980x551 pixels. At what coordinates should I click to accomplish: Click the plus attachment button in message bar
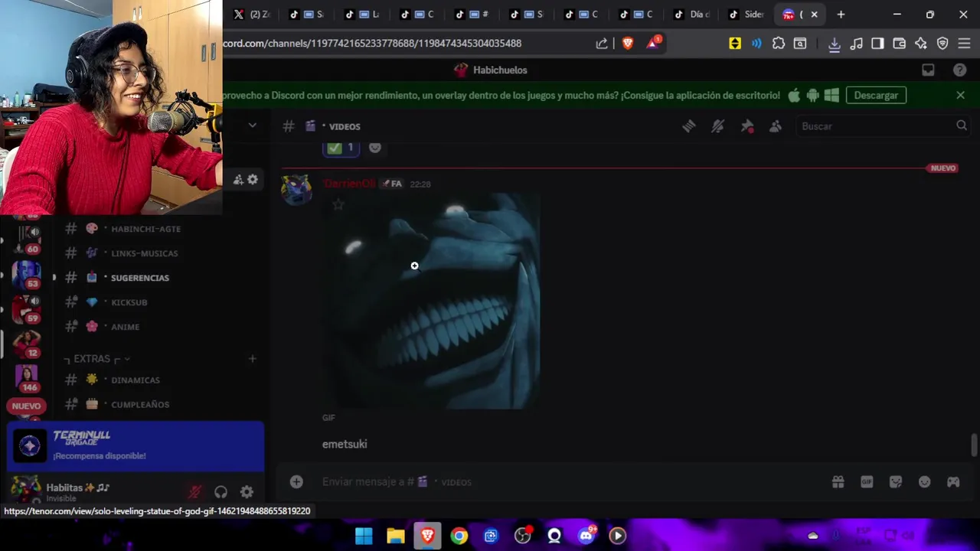pyautogui.click(x=296, y=481)
